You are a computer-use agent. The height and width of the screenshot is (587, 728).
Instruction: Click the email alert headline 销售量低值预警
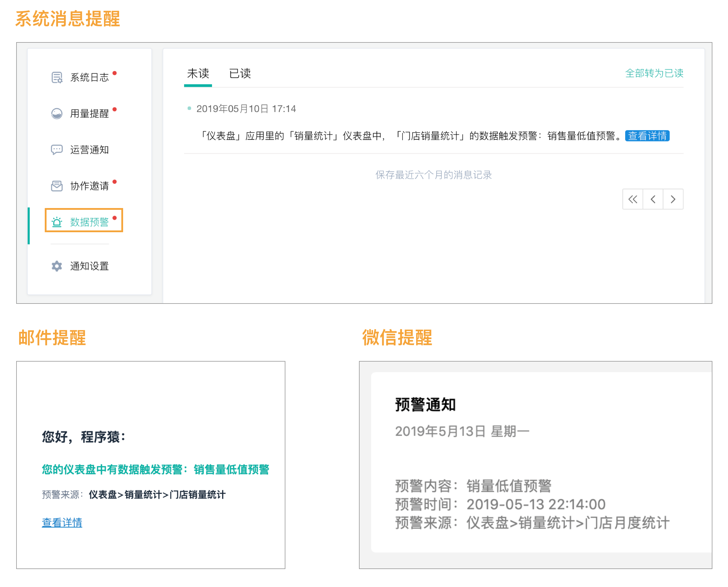pyautogui.click(x=155, y=469)
